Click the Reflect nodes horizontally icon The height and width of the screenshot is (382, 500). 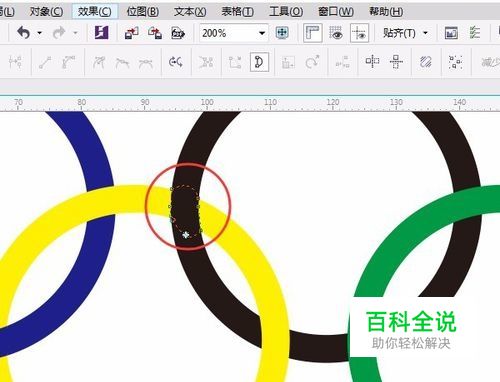372,62
